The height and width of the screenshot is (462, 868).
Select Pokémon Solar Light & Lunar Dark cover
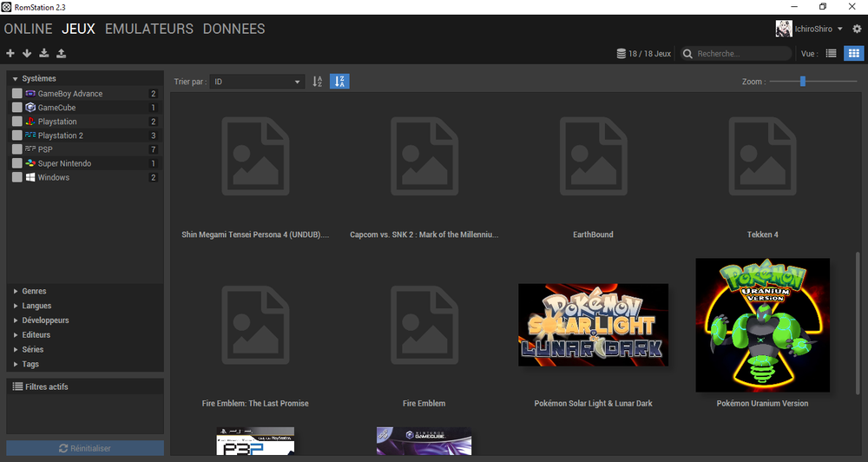pyautogui.click(x=593, y=325)
